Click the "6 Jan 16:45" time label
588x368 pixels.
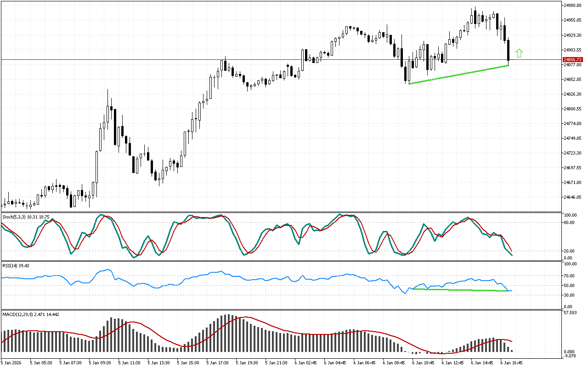(511, 362)
